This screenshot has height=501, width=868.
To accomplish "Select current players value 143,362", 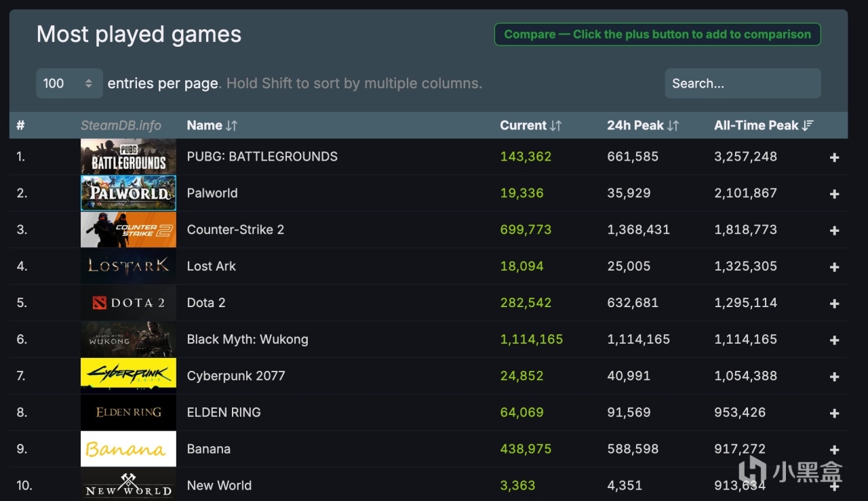I will (x=526, y=157).
